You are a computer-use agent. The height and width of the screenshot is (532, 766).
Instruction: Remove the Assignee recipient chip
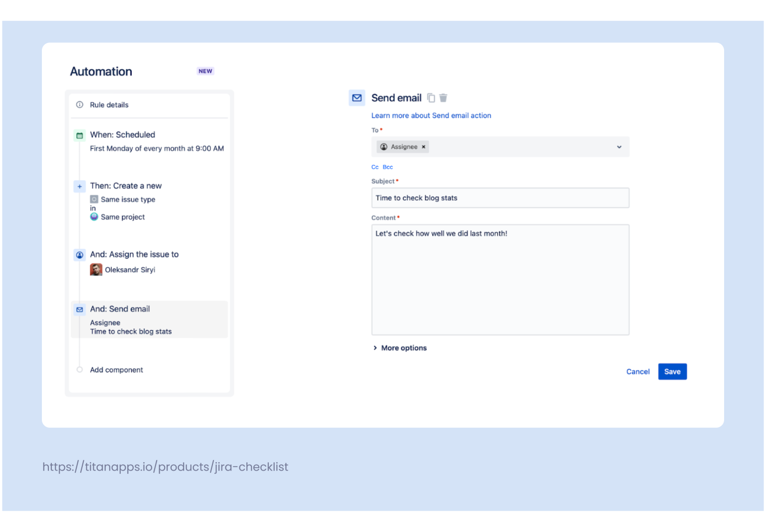(x=423, y=147)
